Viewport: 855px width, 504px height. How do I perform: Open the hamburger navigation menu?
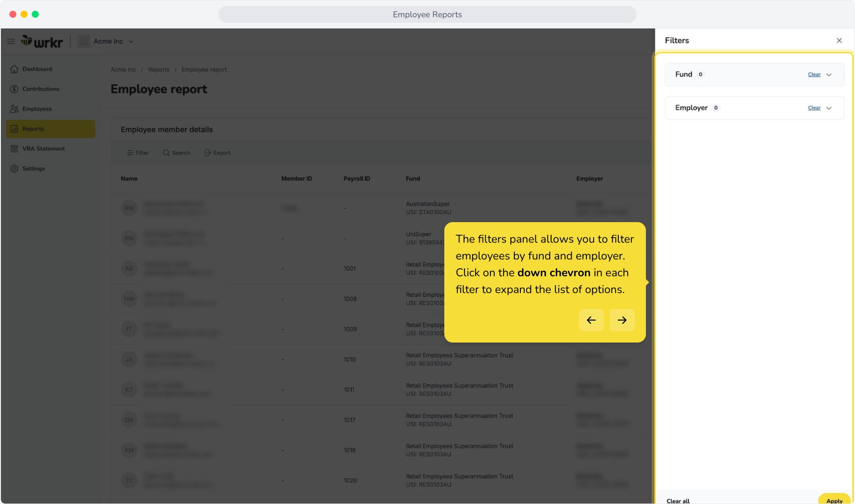(11, 42)
